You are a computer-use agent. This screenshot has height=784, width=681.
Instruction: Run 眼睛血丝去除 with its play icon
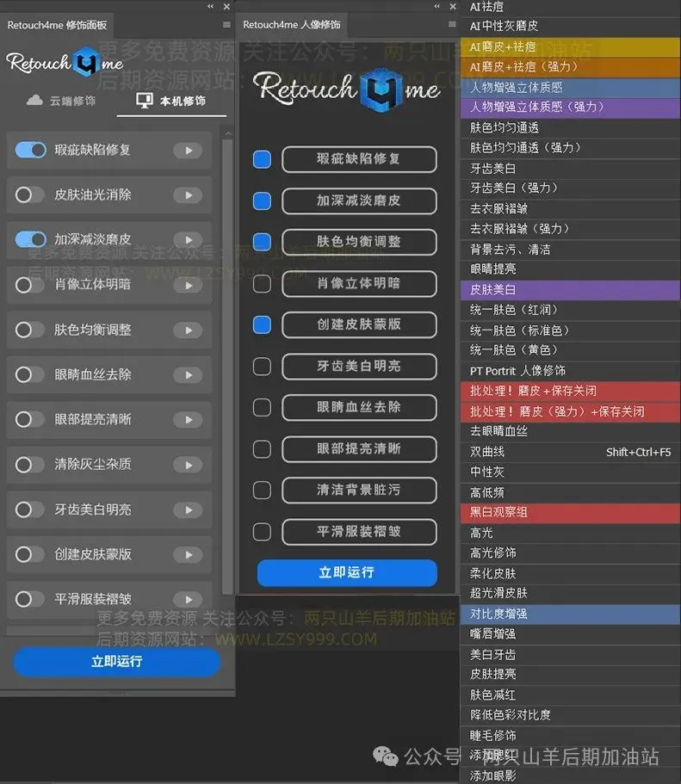(189, 375)
